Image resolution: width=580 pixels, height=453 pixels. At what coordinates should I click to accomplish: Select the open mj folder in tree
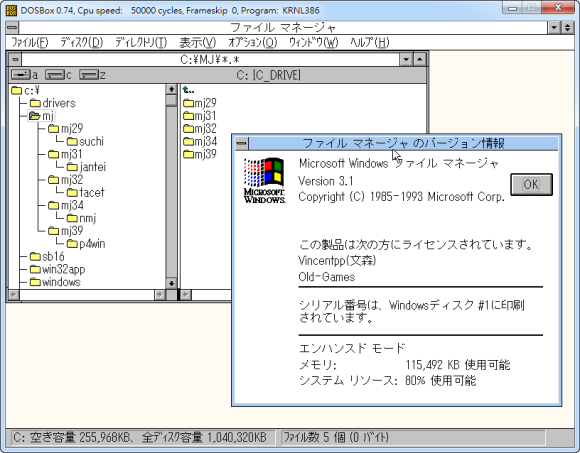(x=42, y=116)
